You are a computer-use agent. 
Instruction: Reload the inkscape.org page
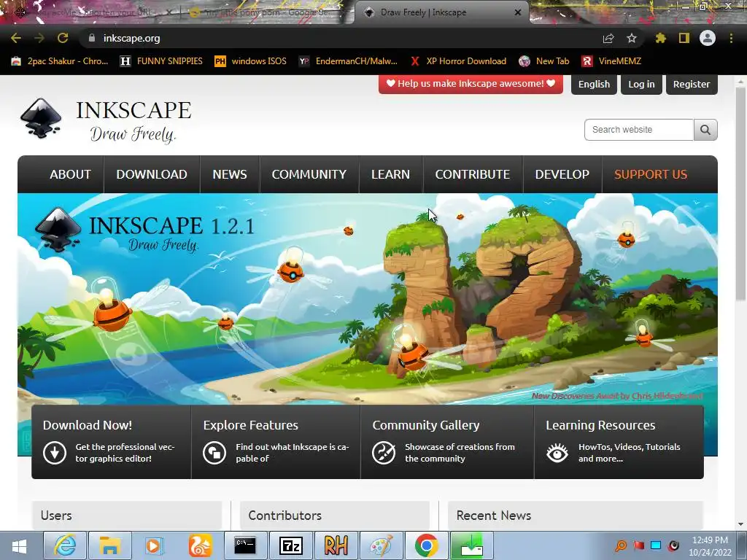63,38
